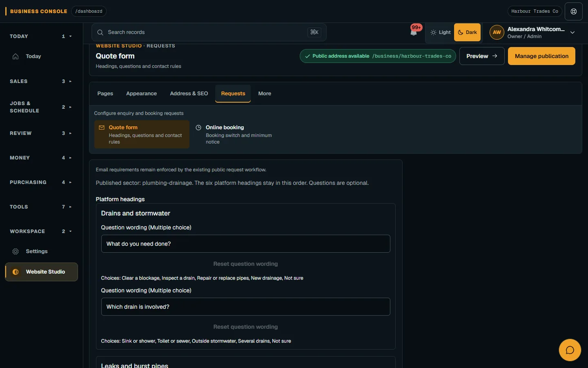Click the Search records field
Screen dimensions: 588x368
tap(209, 32)
